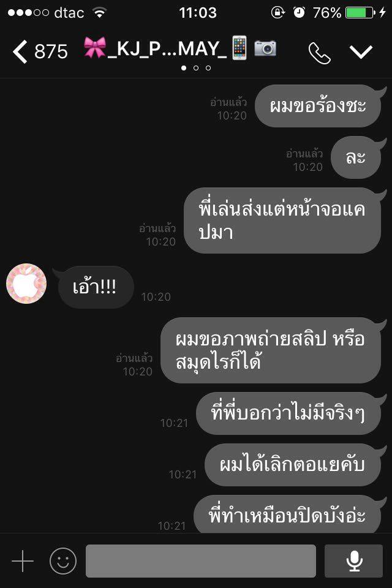Tap the short message bubble ละ
This screenshot has height=588, width=392.
tap(356, 157)
